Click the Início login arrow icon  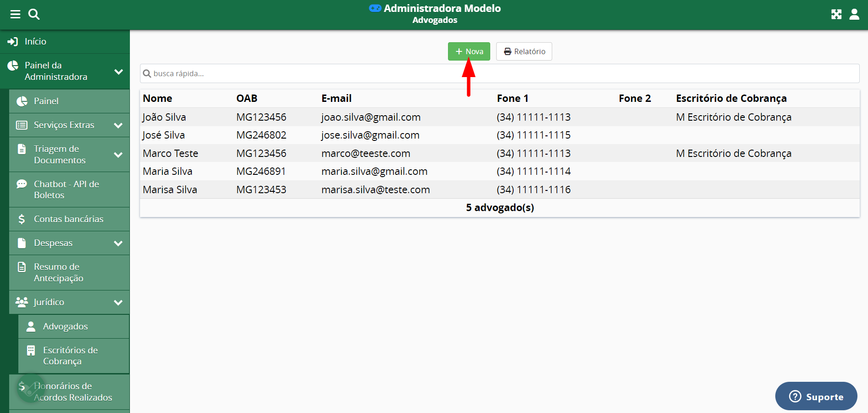pos(13,42)
